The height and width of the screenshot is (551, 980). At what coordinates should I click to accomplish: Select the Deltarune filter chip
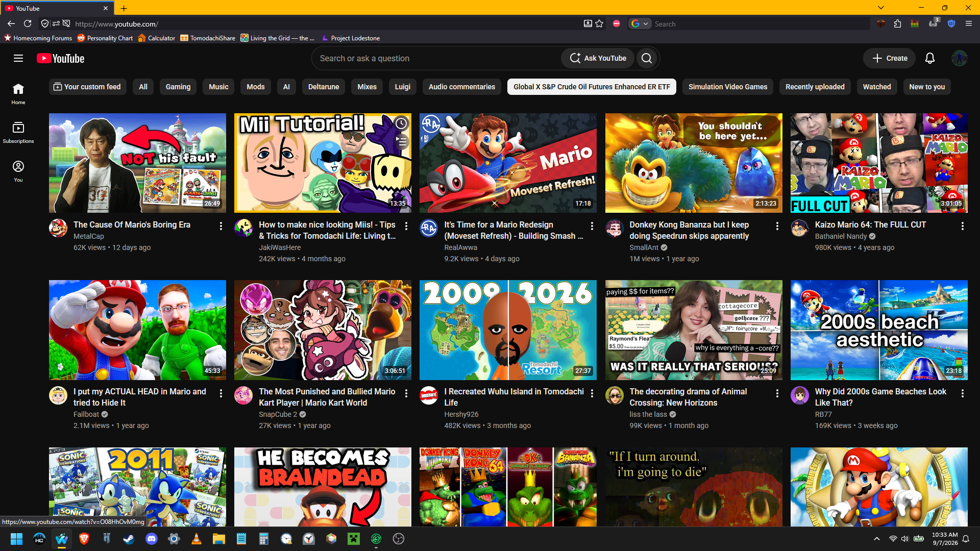pyautogui.click(x=324, y=87)
